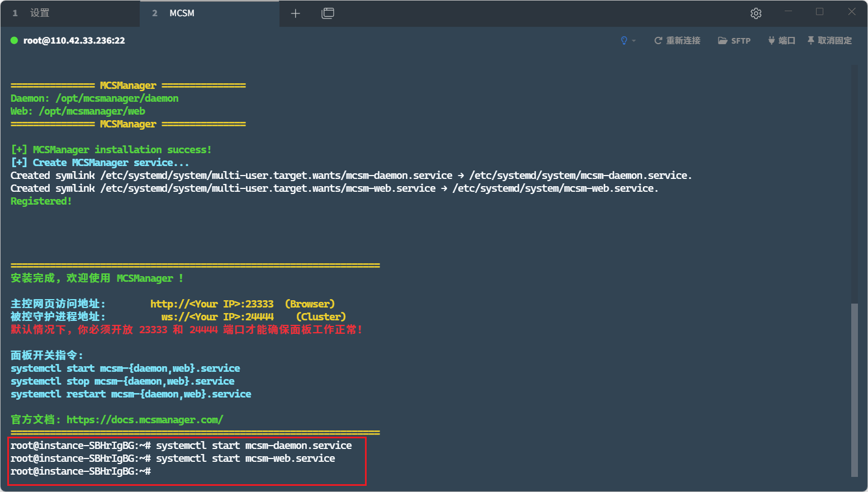This screenshot has height=492, width=868.
Task: Click the entered 'systemctl start mcsm-web.service' command
Action: (x=245, y=458)
